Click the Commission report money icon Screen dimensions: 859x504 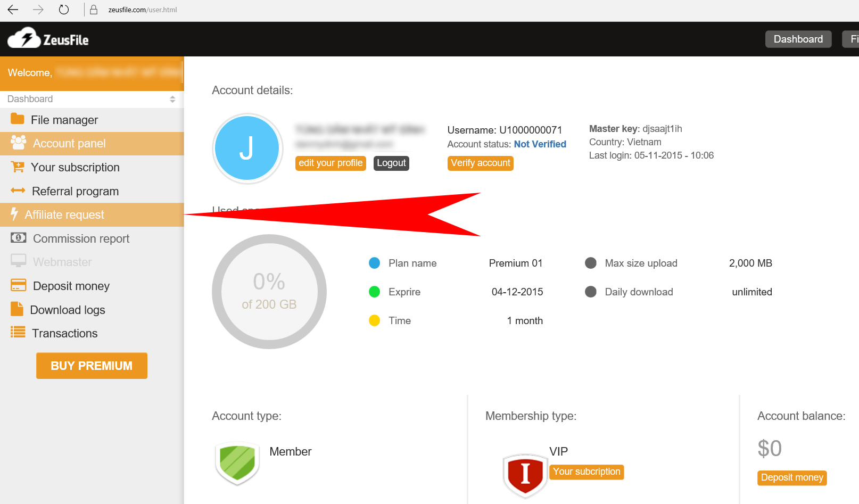click(19, 237)
